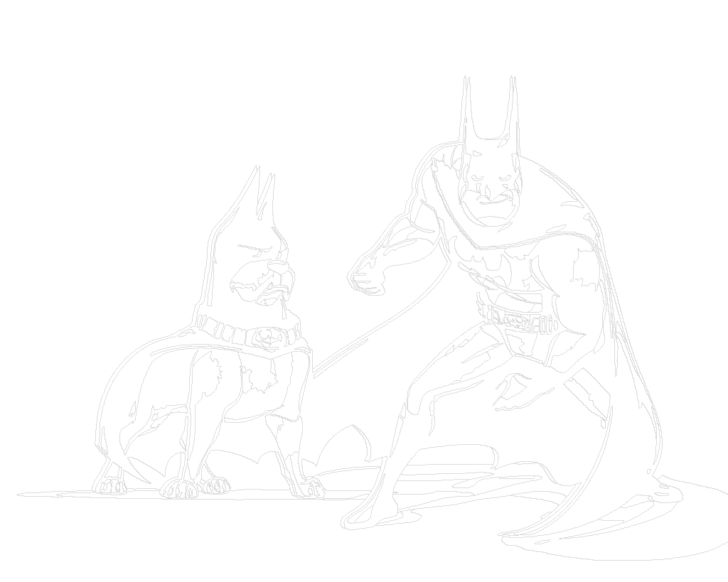The height and width of the screenshot is (582, 728).
Task: Click the dog's front right paw
Action: pos(309,487)
